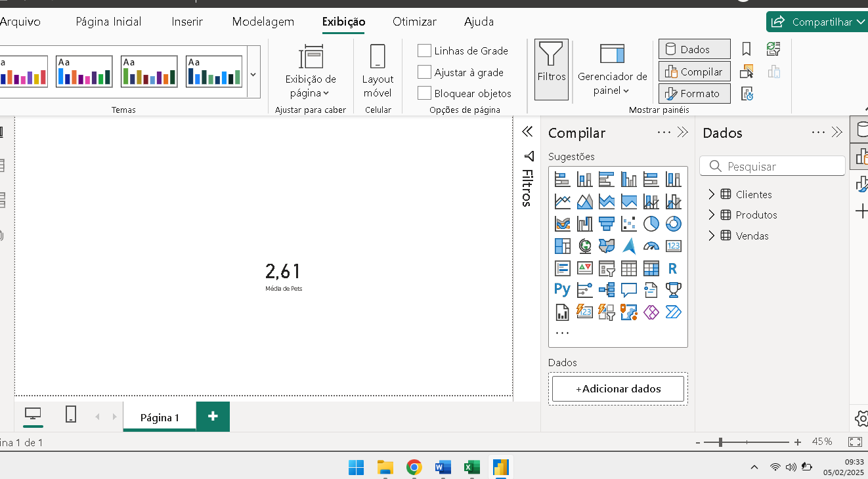Add the globe map visual
Screen dimensions: 868x479
tap(584, 246)
